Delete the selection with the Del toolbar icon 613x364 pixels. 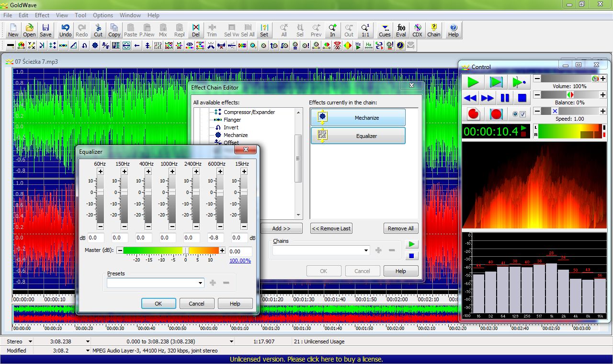(x=196, y=30)
